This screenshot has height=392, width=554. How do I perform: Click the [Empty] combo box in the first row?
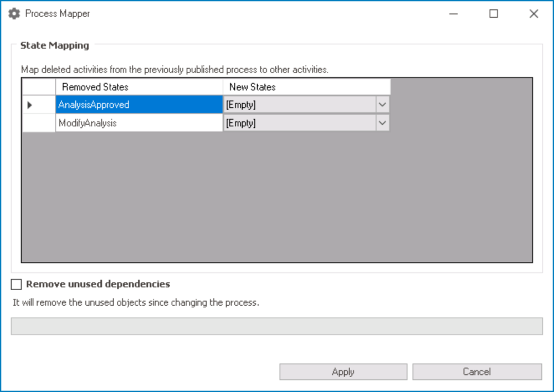click(299, 105)
